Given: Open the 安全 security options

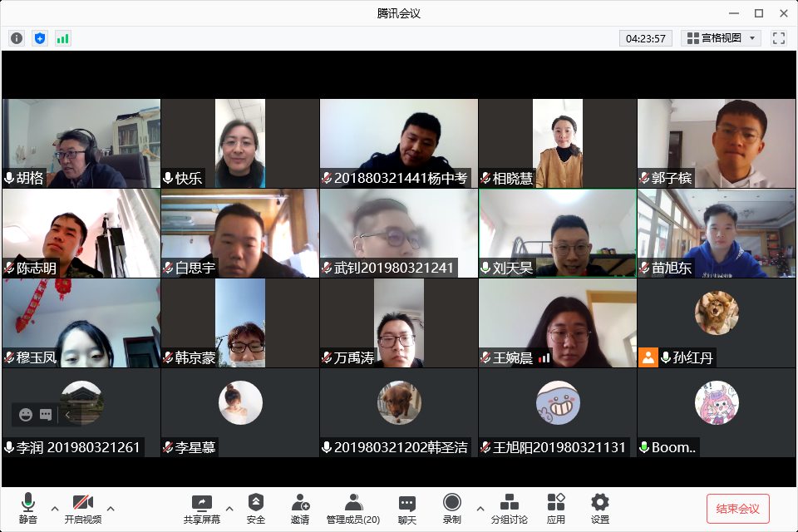Looking at the screenshot, I should coord(256,508).
